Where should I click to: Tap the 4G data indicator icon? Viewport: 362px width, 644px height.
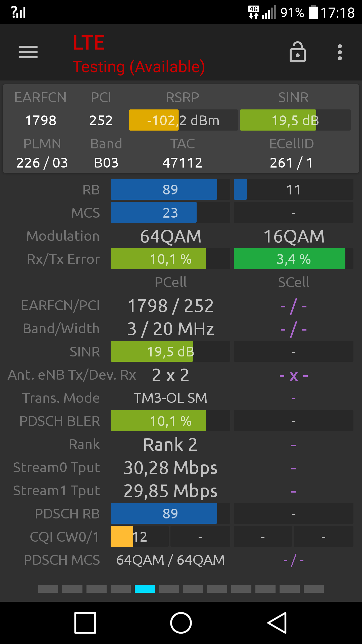[253, 12]
